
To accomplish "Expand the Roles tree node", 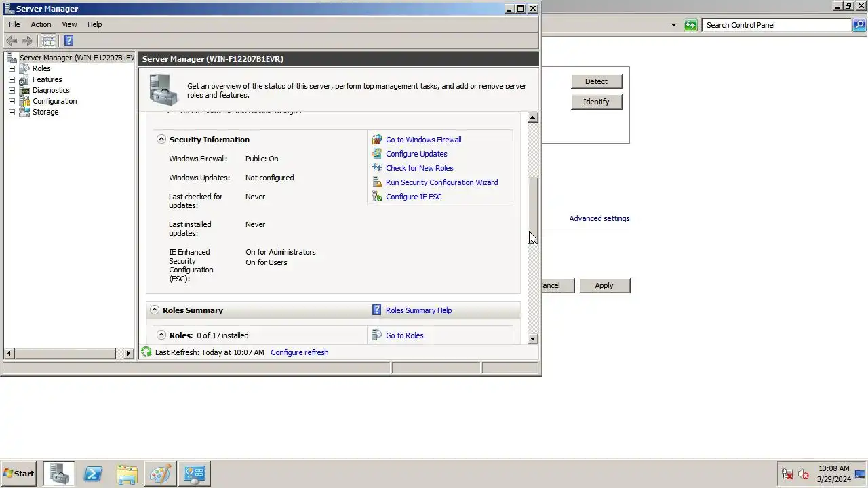I will (12, 68).
